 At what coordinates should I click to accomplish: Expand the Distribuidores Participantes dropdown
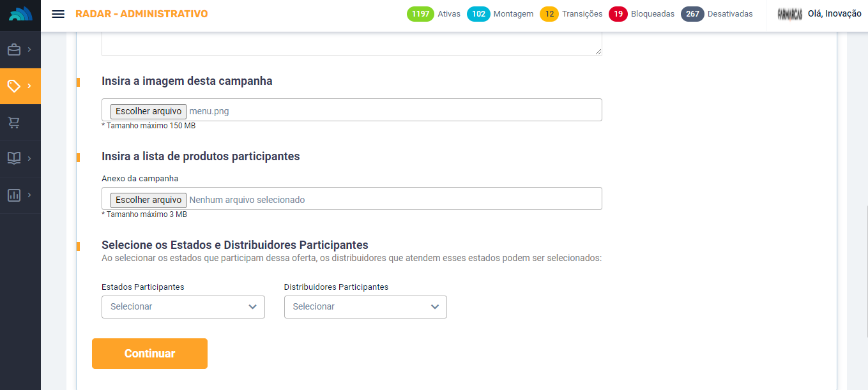(365, 307)
